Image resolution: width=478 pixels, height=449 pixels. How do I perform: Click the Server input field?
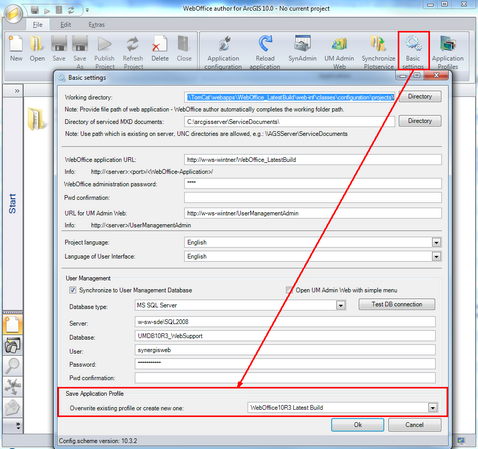(285, 322)
